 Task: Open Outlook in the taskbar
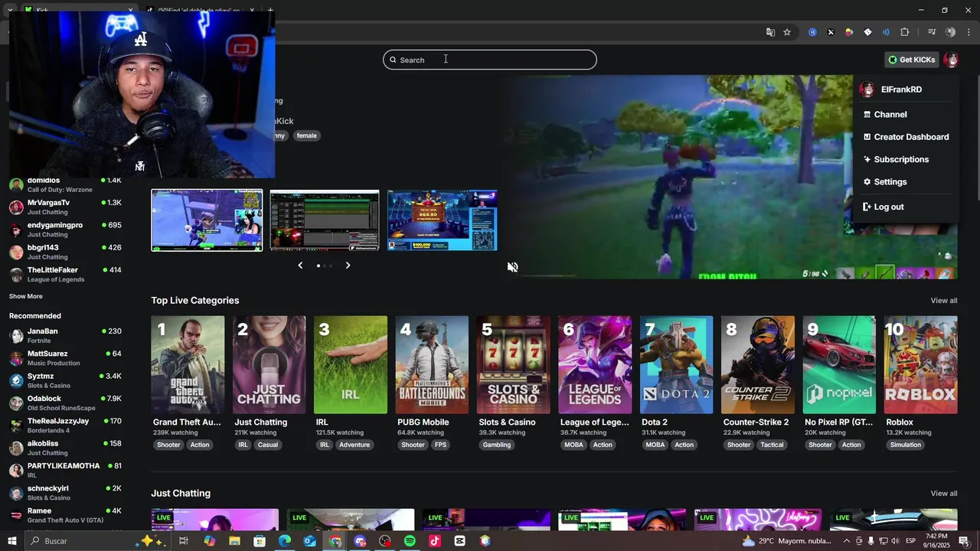(309, 541)
